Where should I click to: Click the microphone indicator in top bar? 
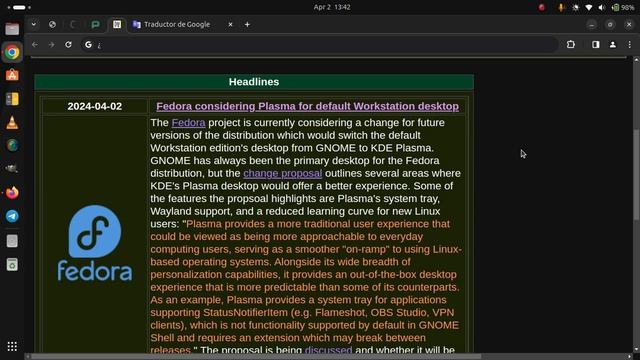tap(561, 7)
